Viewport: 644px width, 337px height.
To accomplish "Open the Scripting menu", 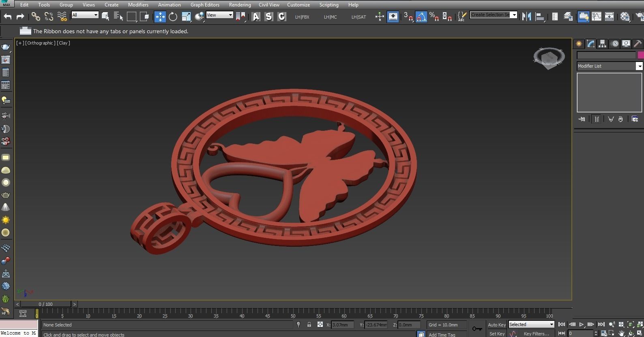I will 329,5.
